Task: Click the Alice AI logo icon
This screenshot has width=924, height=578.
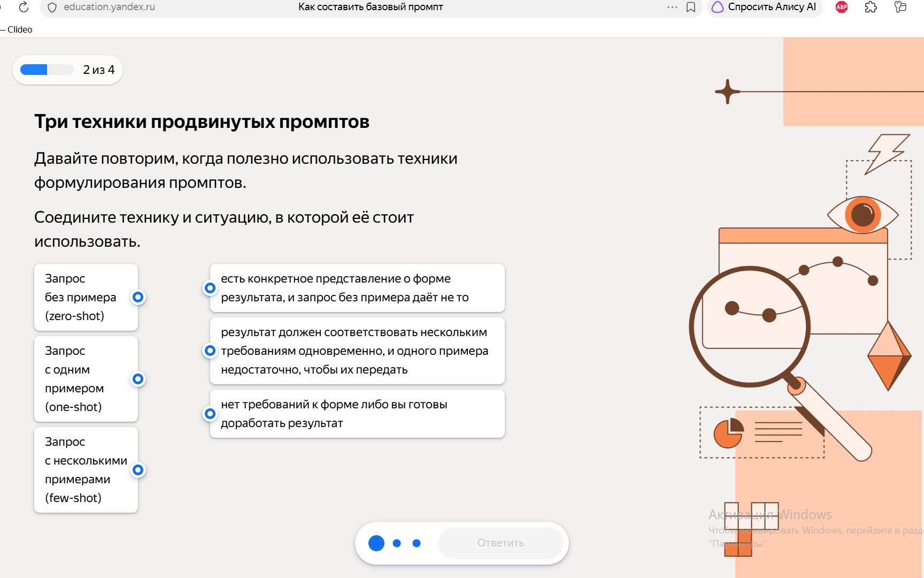Action: 718,7
